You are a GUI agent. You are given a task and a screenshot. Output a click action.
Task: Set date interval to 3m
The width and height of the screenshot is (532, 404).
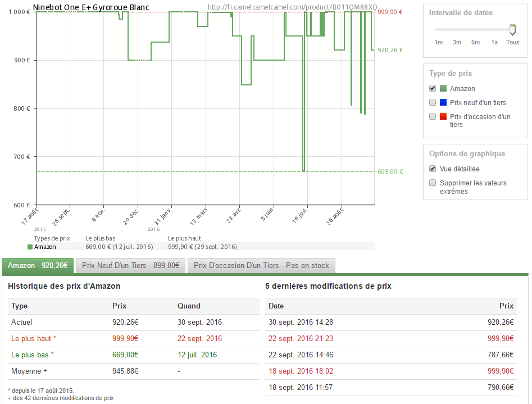point(457,43)
